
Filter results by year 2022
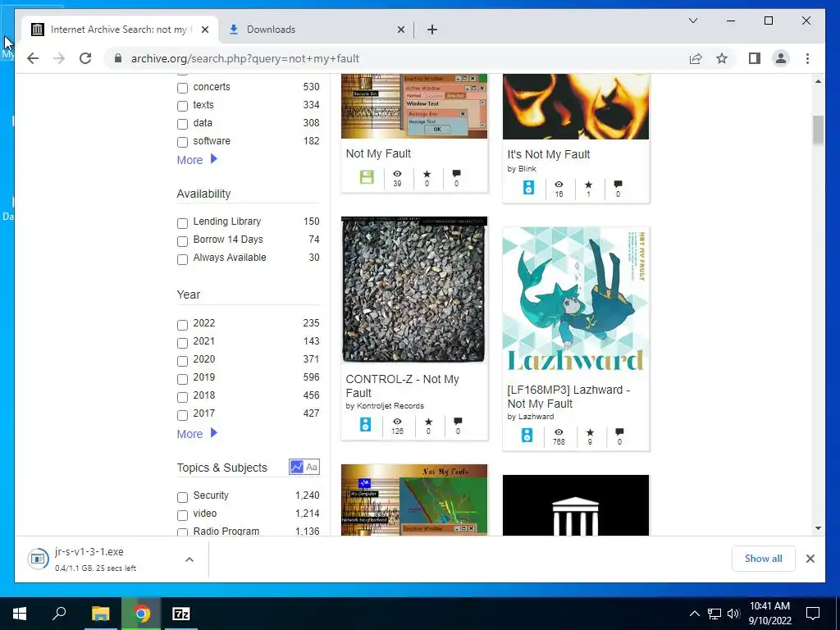[x=182, y=324]
